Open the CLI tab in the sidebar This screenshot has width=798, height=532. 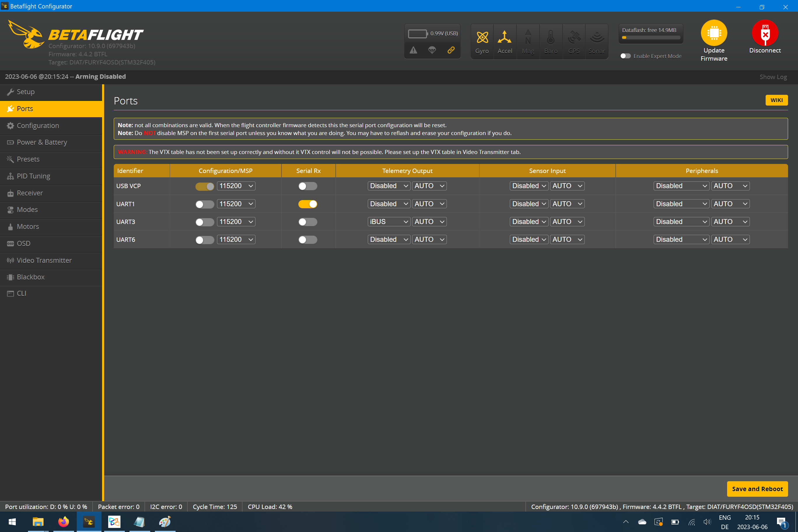[21, 293]
